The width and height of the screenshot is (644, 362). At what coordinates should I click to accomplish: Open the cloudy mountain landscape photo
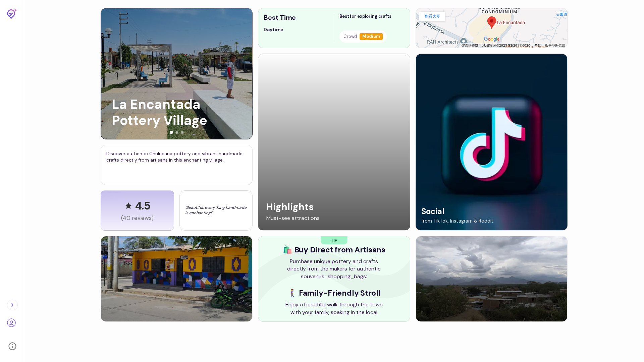point(491,279)
